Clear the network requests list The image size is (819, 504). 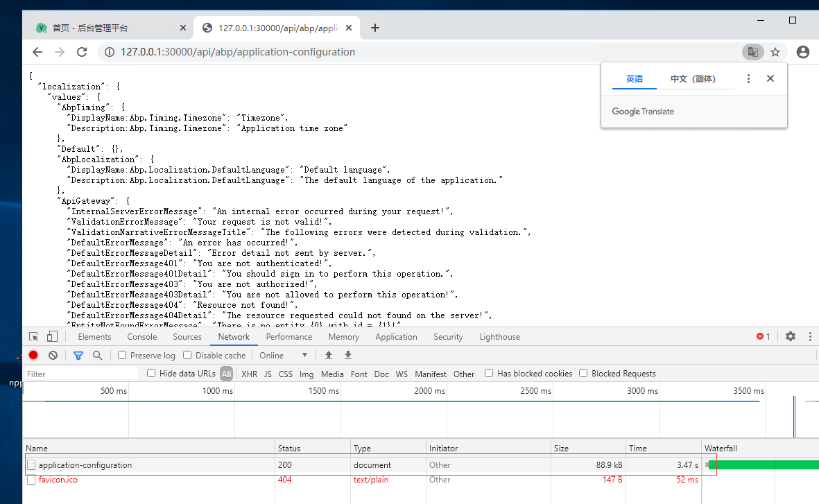[53, 355]
